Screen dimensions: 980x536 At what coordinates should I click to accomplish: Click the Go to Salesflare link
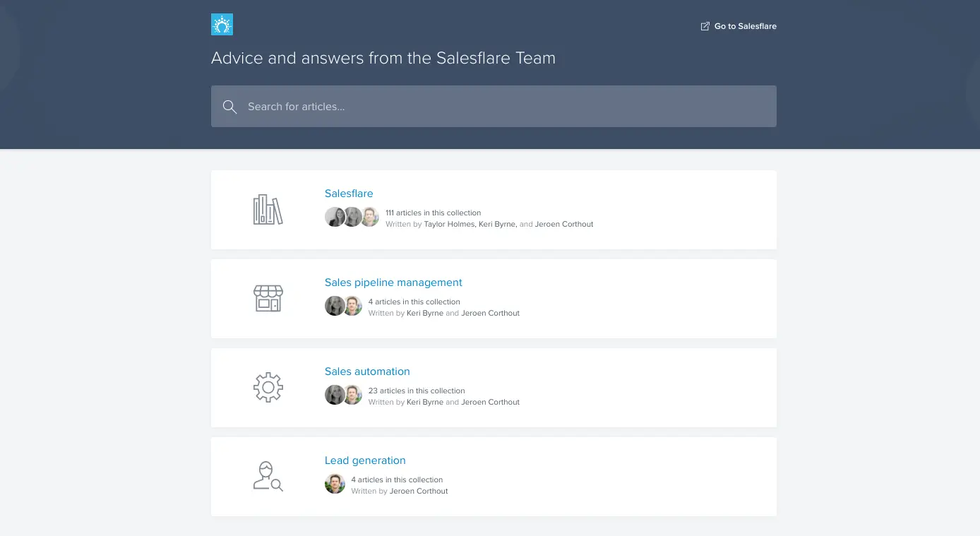746,26
